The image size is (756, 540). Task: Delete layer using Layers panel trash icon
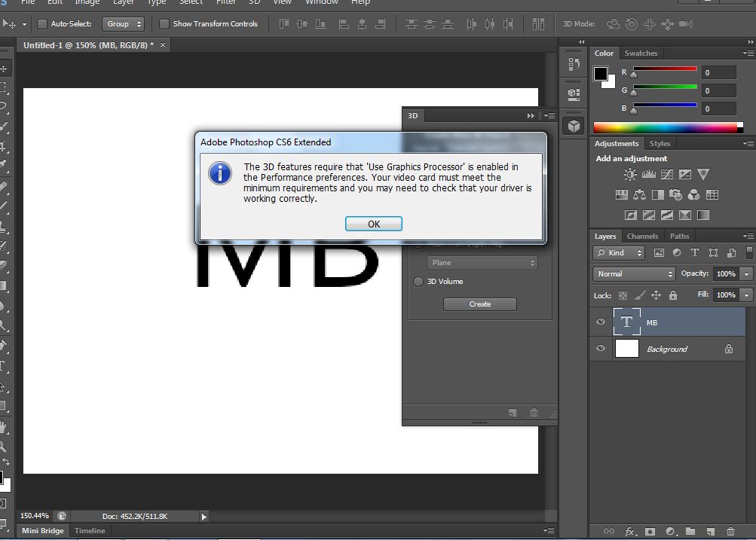pos(731,531)
